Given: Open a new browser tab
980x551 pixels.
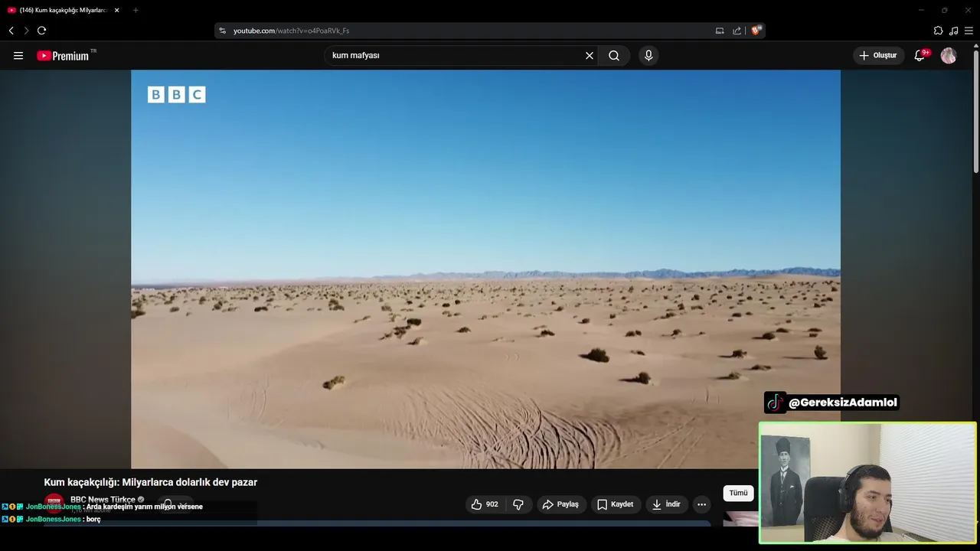Looking at the screenshot, I should pyautogui.click(x=136, y=10).
